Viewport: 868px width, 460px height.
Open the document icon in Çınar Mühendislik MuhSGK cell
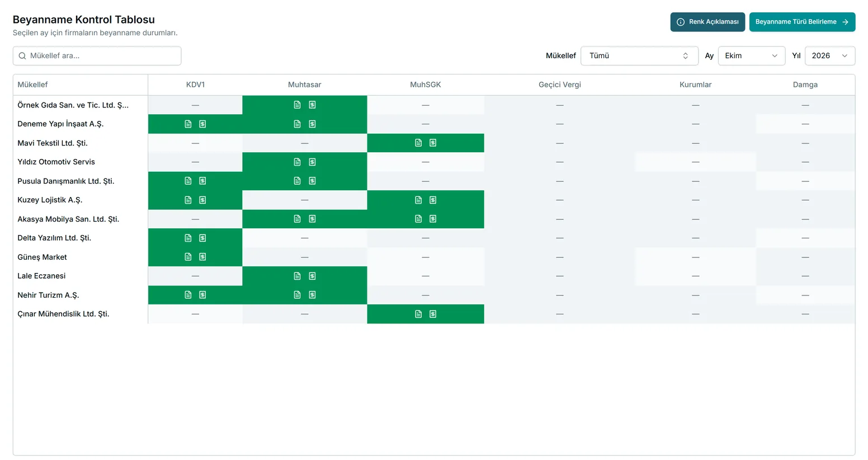click(418, 314)
